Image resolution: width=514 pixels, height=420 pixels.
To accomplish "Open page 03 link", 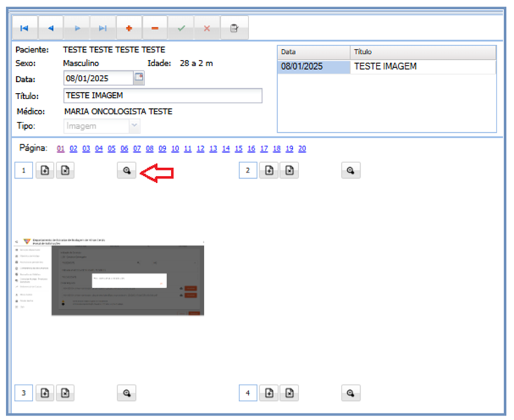I will tap(86, 149).
